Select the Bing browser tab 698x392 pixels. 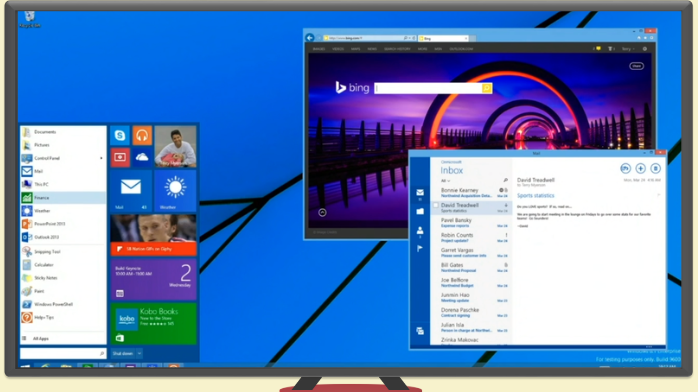[443, 38]
